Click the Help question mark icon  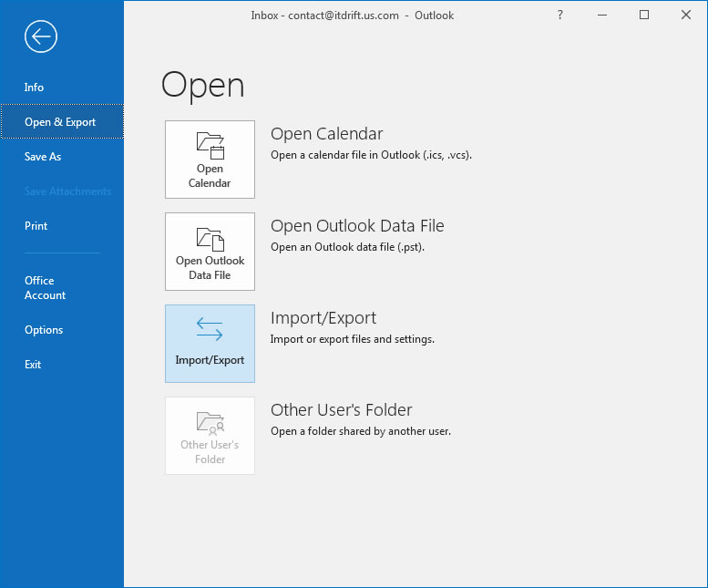click(559, 15)
